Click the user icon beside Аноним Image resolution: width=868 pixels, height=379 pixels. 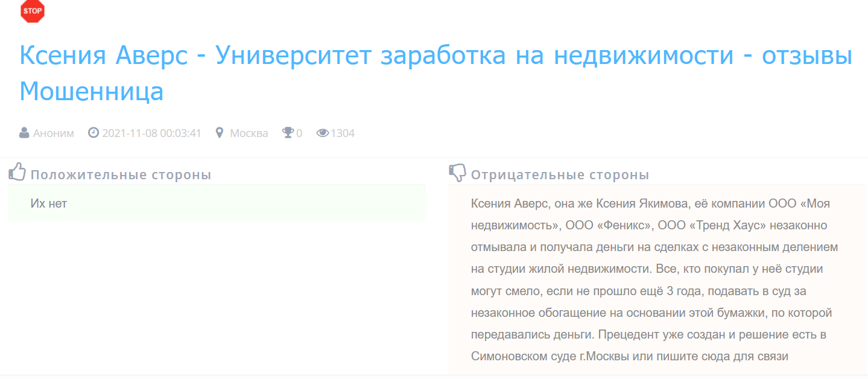24,133
